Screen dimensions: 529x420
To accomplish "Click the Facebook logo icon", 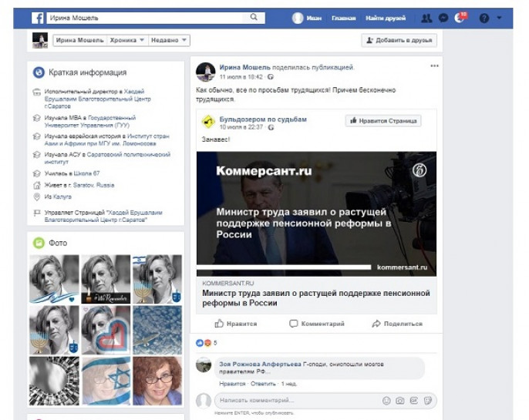I will 36,18.
